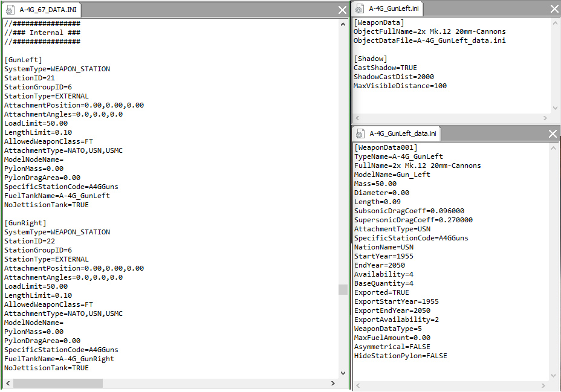This screenshot has height=392, width=561.
Task: Click the FuelTankName=A-4G_GunRight line
Action: (59, 359)
